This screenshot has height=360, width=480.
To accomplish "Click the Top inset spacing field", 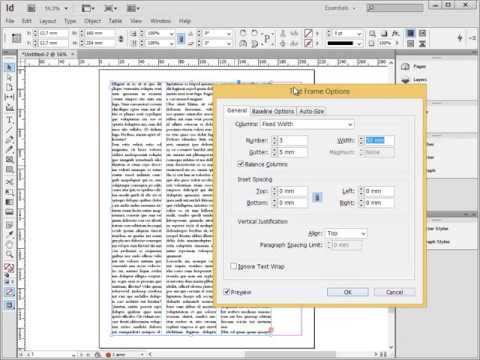I will 292,191.
